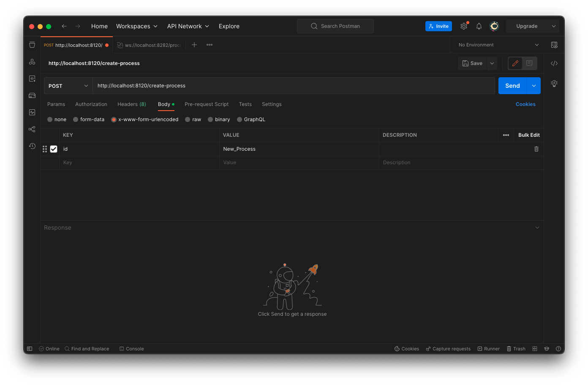The height and width of the screenshot is (385, 588).
Task: Enable the id key checkbox
Action: coord(54,149)
